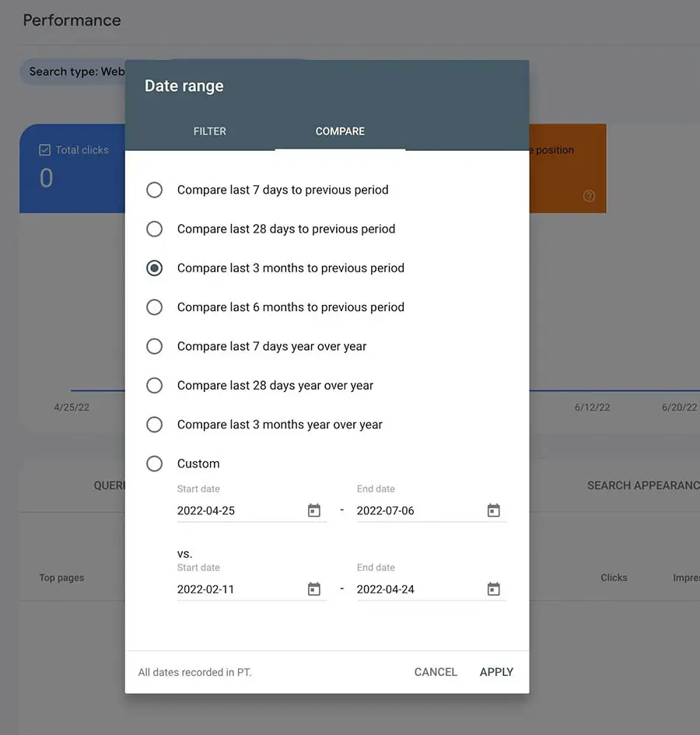Click the 2022-04-25 start date field
Image resolution: width=700 pixels, height=735 pixels.
(237, 511)
